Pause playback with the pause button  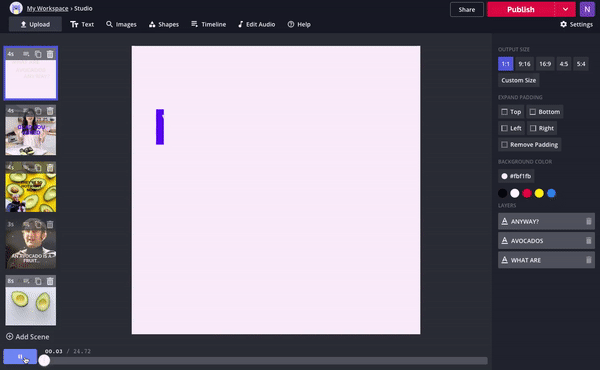[x=20, y=357]
